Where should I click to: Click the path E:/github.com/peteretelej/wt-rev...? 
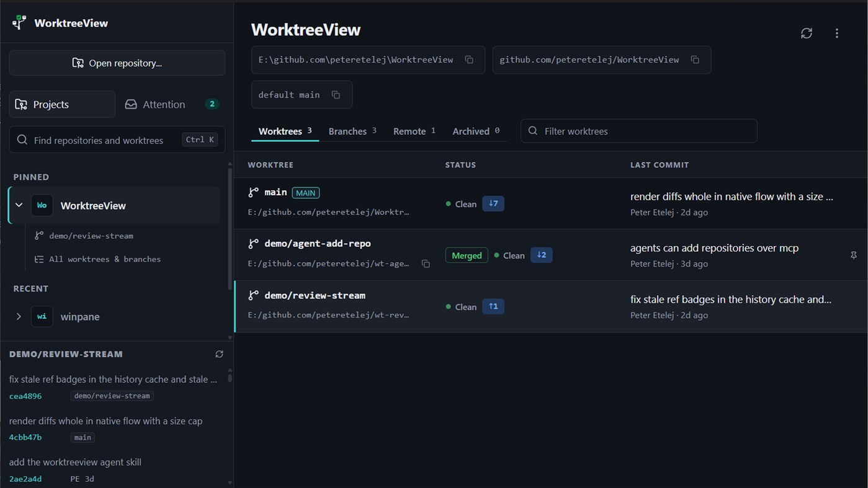[x=328, y=315]
